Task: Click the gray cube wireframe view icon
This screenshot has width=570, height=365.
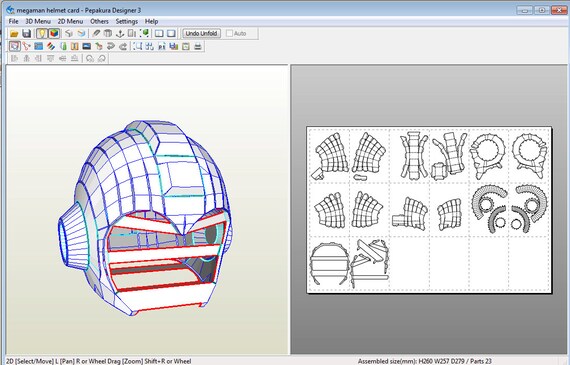Action: (69, 34)
